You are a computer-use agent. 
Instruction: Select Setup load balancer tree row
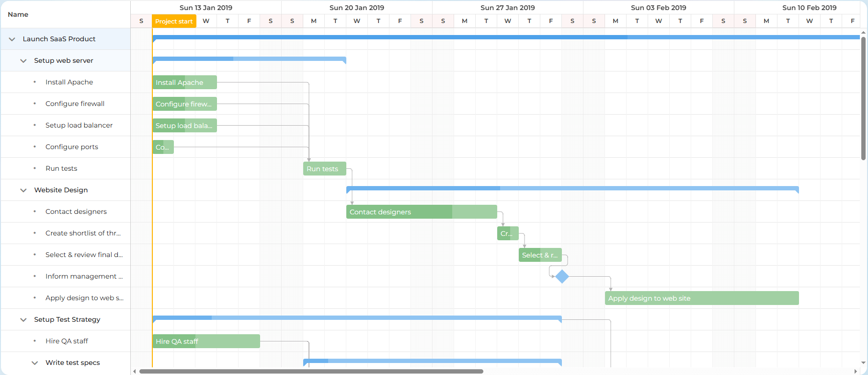click(x=79, y=125)
